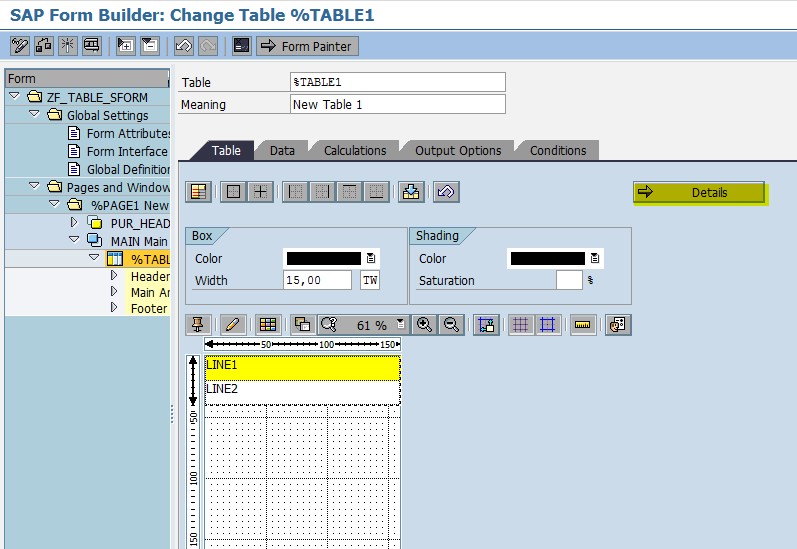
Task: Open the Output Options tab
Action: pos(458,150)
